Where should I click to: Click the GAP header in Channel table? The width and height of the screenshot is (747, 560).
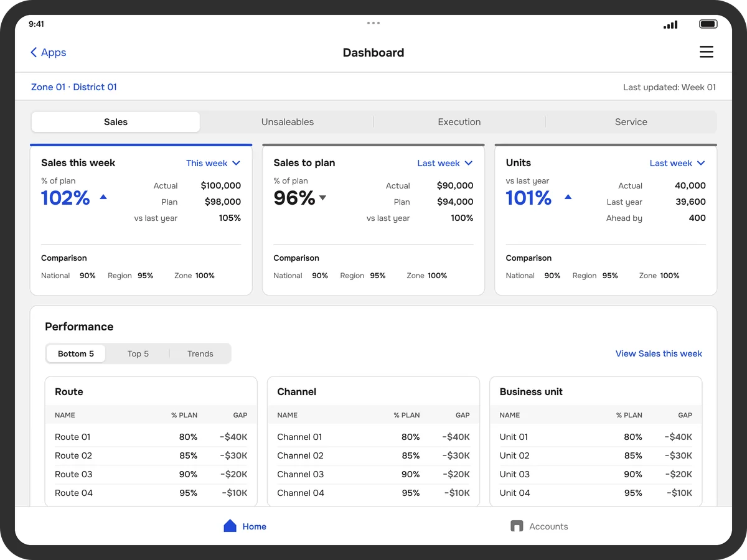click(463, 415)
